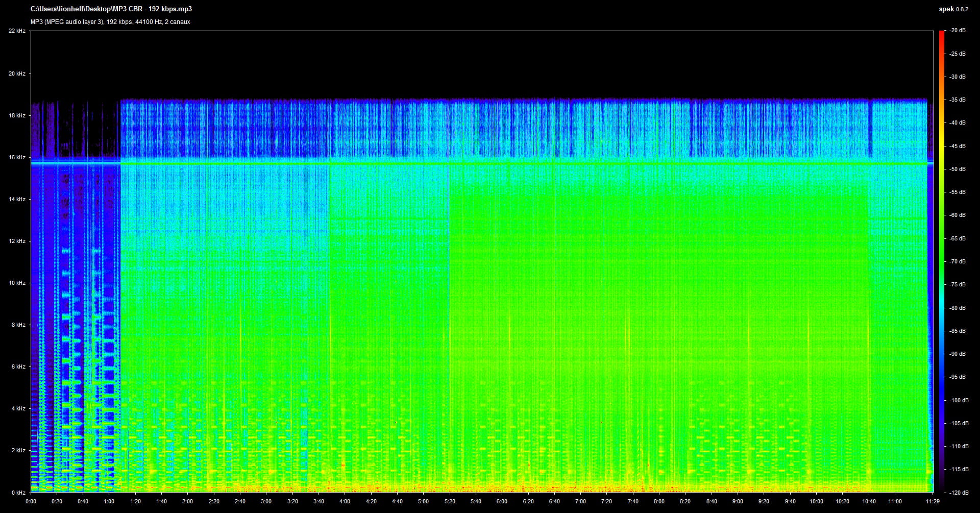
Task: Click the 11:29 end time marker
Action: coord(933,501)
